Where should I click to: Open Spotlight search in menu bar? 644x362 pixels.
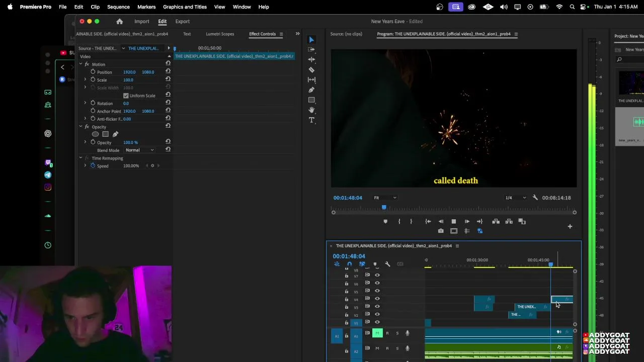click(572, 7)
